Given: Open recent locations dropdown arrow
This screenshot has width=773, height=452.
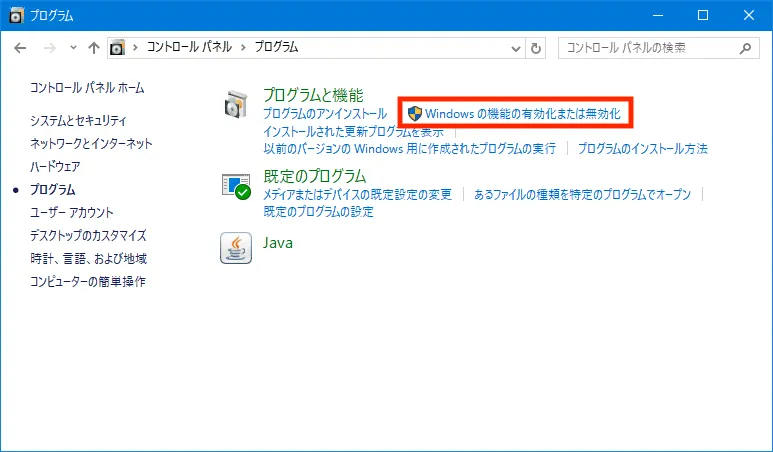Looking at the screenshot, I should 73,48.
